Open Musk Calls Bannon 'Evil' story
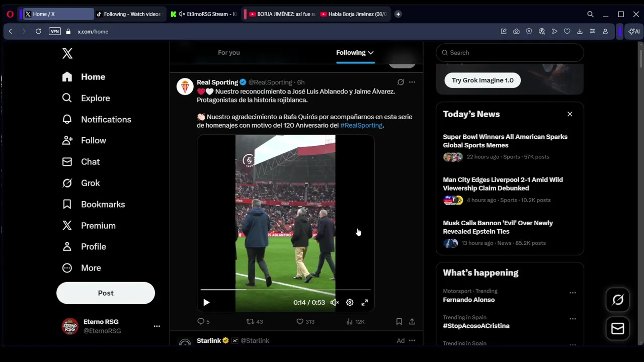Viewport: 644px width, 362px height. coord(510,233)
